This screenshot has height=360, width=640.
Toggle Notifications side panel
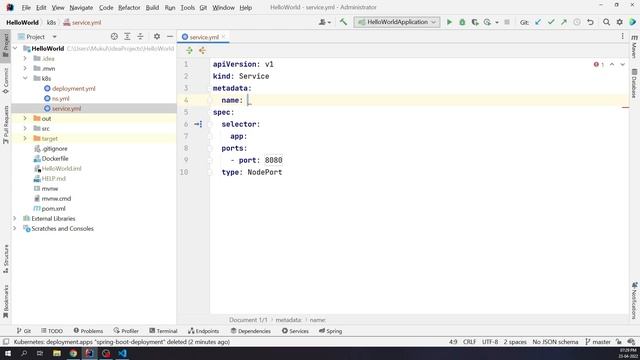click(x=634, y=300)
